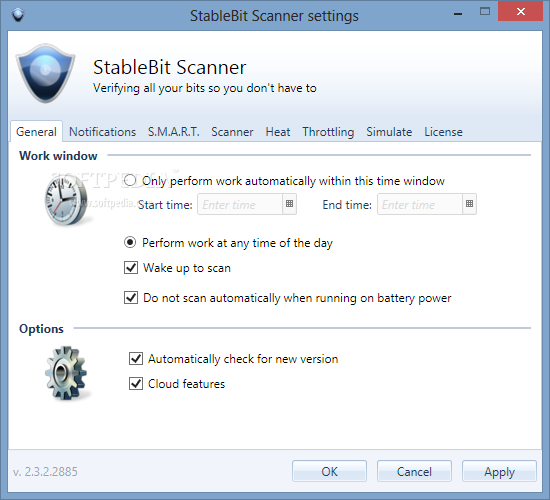Image resolution: width=550 pixels, height=500 pixels.
Task: Open the Simulate tab
Action: (x=389, y=132)
